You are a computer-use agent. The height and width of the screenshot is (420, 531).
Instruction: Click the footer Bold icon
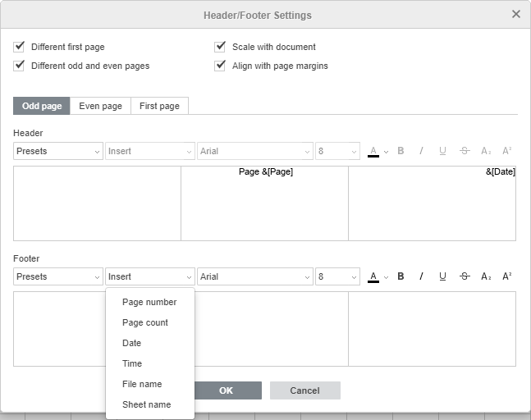(x=401, y=276)
